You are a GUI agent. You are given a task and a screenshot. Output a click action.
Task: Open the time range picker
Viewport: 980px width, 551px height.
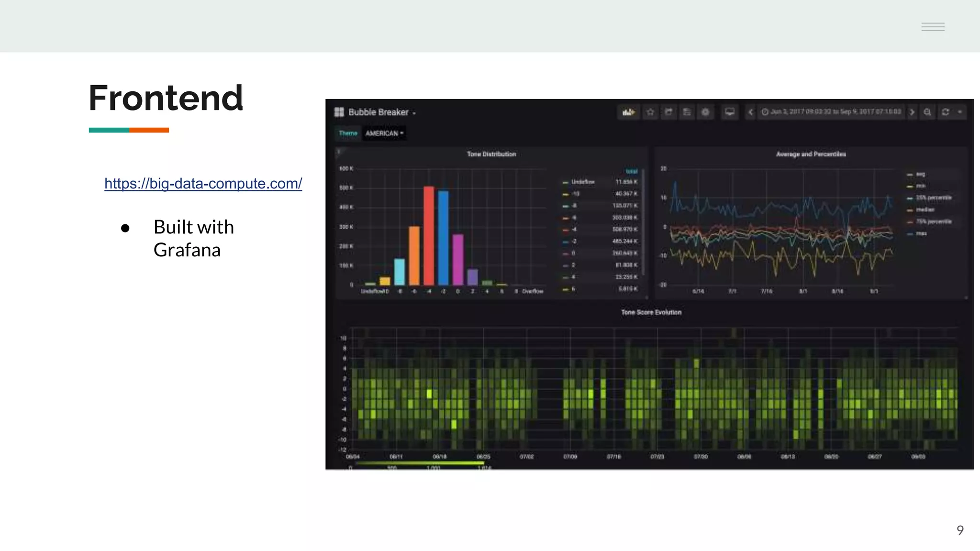click(832, 112)
